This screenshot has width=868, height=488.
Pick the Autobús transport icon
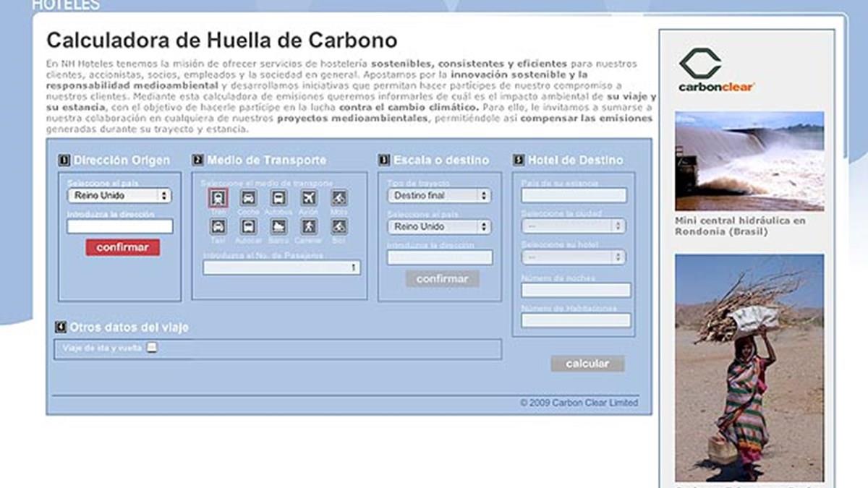coord(278,197)
